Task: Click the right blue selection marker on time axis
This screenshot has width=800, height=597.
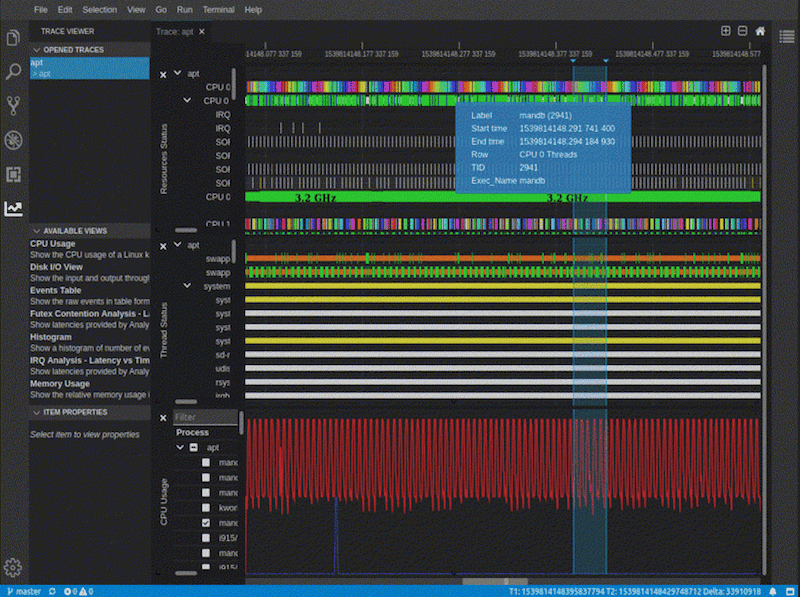Action: coord(606,61)
